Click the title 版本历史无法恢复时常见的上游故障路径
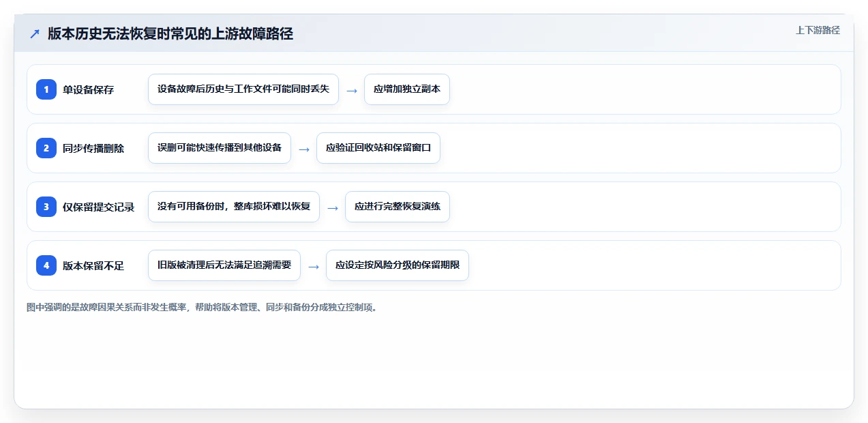 pyautogui.click(x=170, y=33)
